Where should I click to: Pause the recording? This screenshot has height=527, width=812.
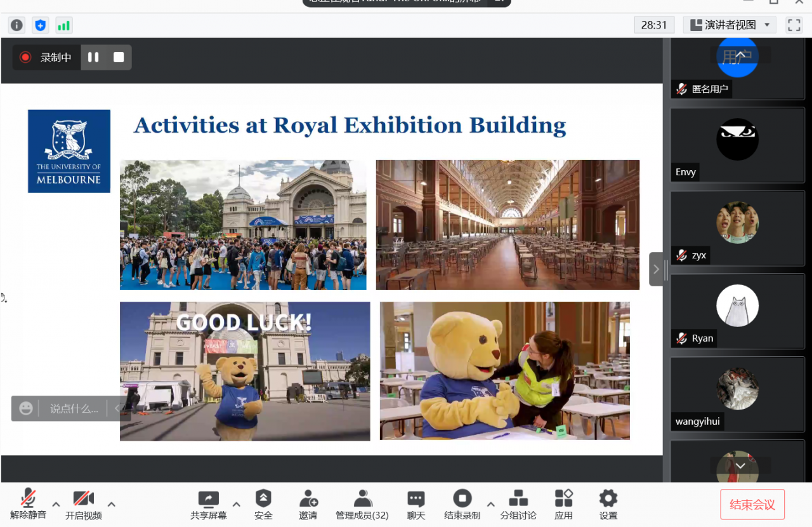coord(93,57)
